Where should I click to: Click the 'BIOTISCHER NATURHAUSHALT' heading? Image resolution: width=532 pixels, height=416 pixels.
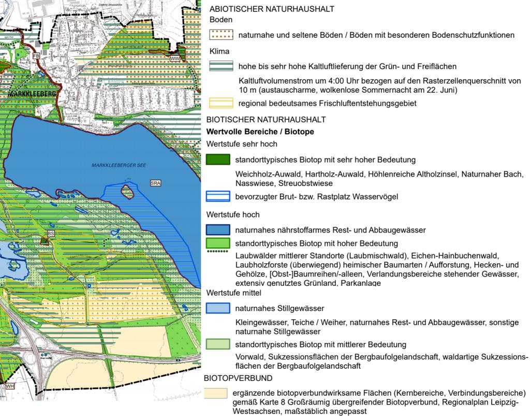(266, 120)
